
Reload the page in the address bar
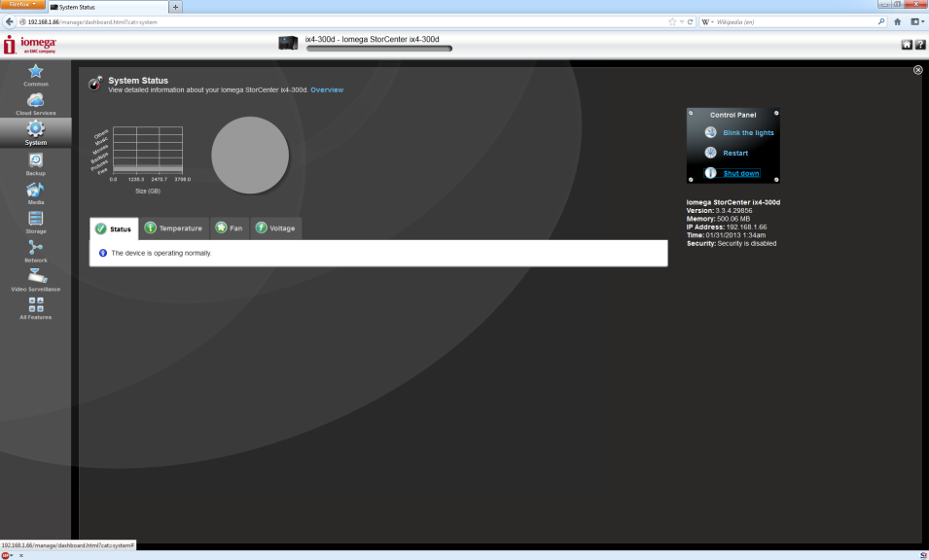pyautogui.click(x=691, y=22)
